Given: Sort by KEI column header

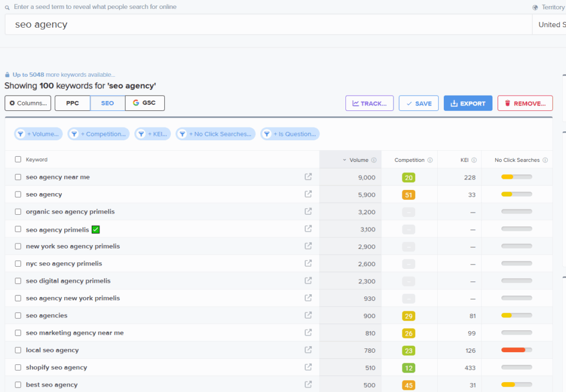Looking at the screenshot, I should (464, 160).
